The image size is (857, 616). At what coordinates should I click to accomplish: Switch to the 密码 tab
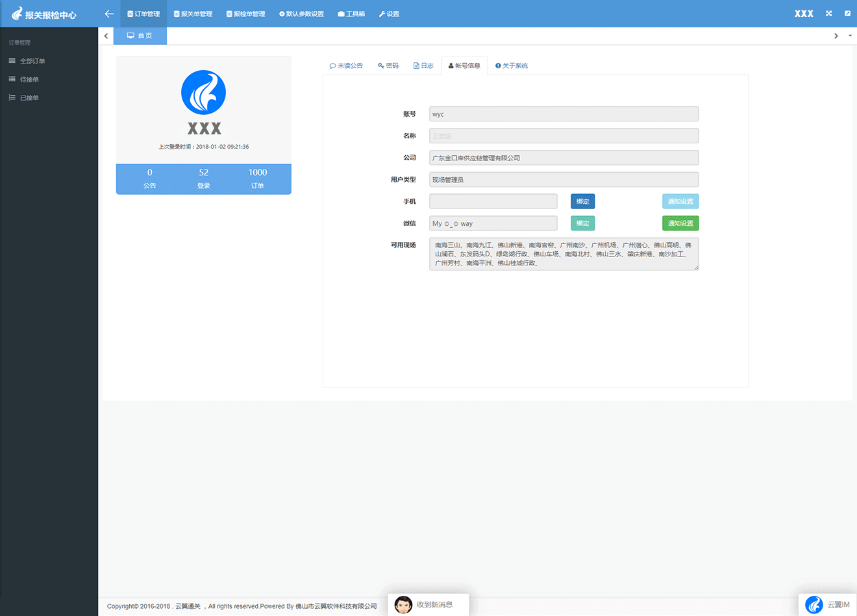[x=388, y=66]
